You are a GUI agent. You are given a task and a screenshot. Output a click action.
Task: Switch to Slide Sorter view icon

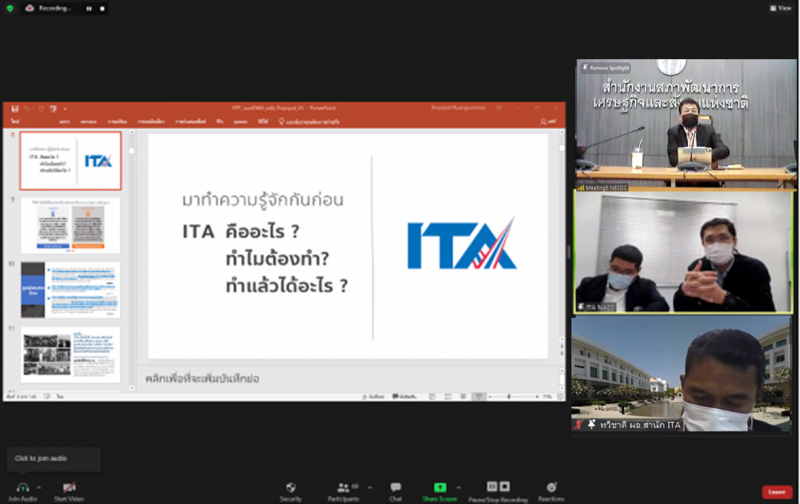click(x=447, y=396)
